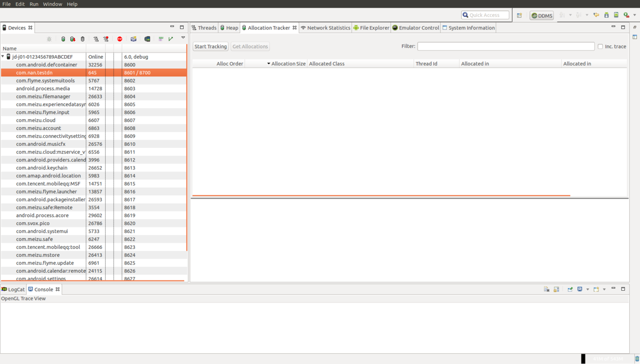Image resolution: width=640 pixels, height=364 pixels.
Task: Switch to the Heap tab
Action: coord(229,28)
